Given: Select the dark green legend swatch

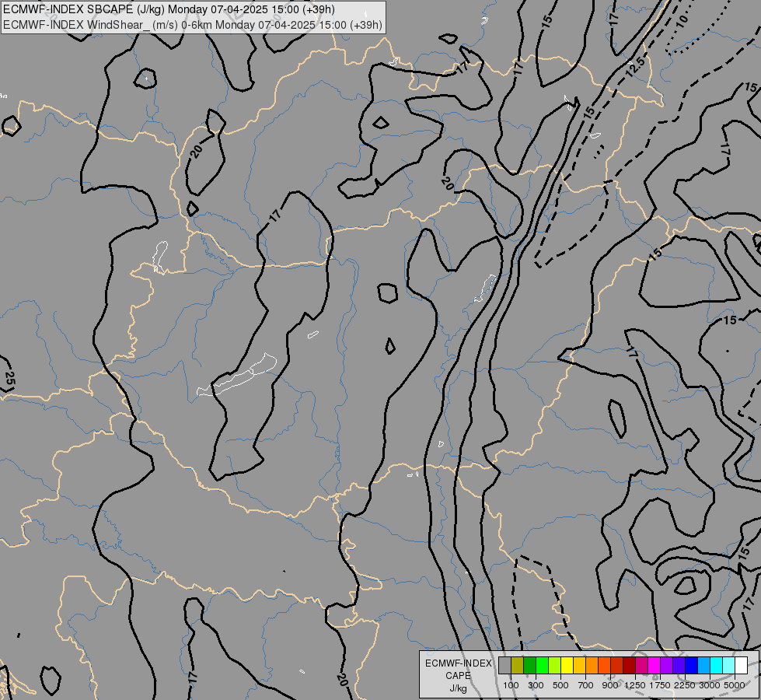Looking at the screenshot, I should point(530,666).
